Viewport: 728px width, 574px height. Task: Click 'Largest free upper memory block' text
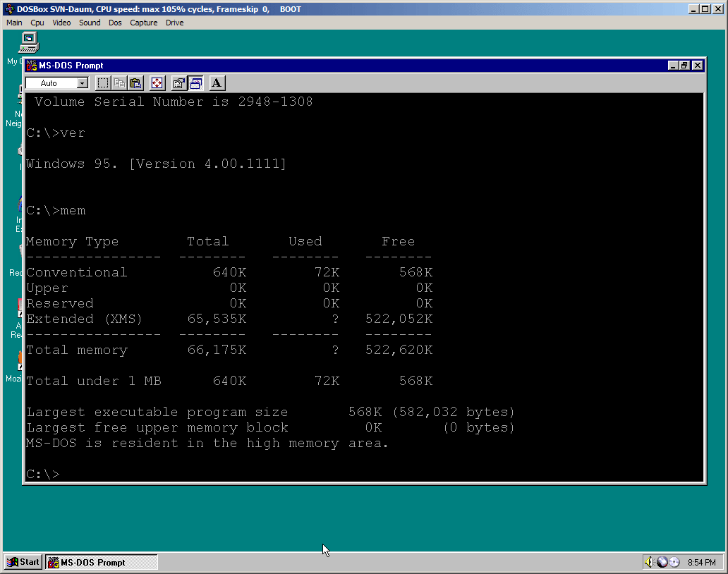157,428
